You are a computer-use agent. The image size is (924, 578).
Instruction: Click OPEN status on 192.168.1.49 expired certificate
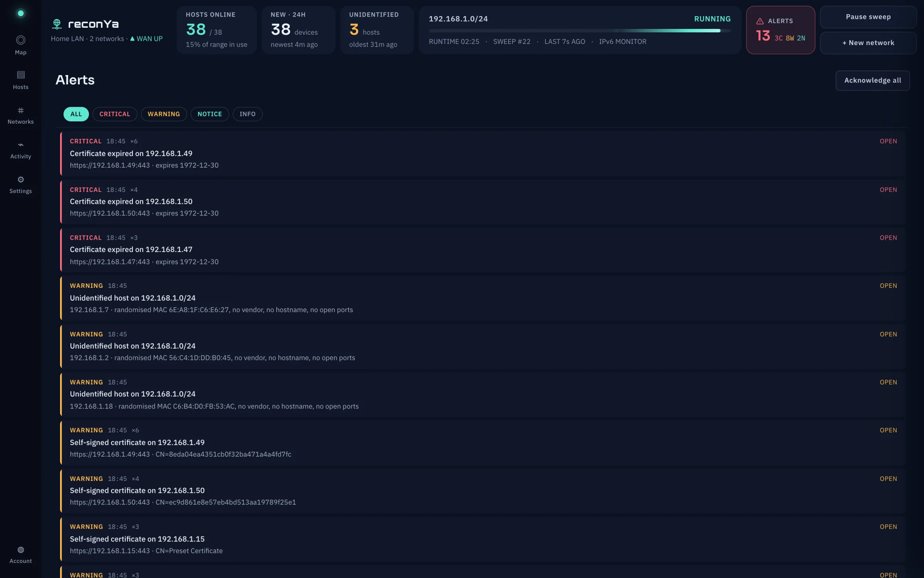coord(888,141)
